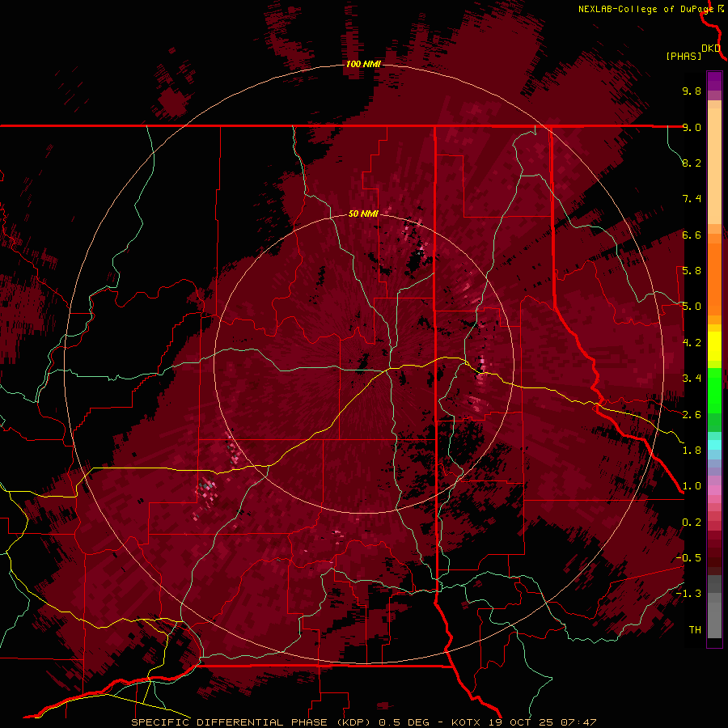The width and height of the screenshot is (728, 728).
Task: Click the 7.4 scale value
Action: click(x=692, y=199)
